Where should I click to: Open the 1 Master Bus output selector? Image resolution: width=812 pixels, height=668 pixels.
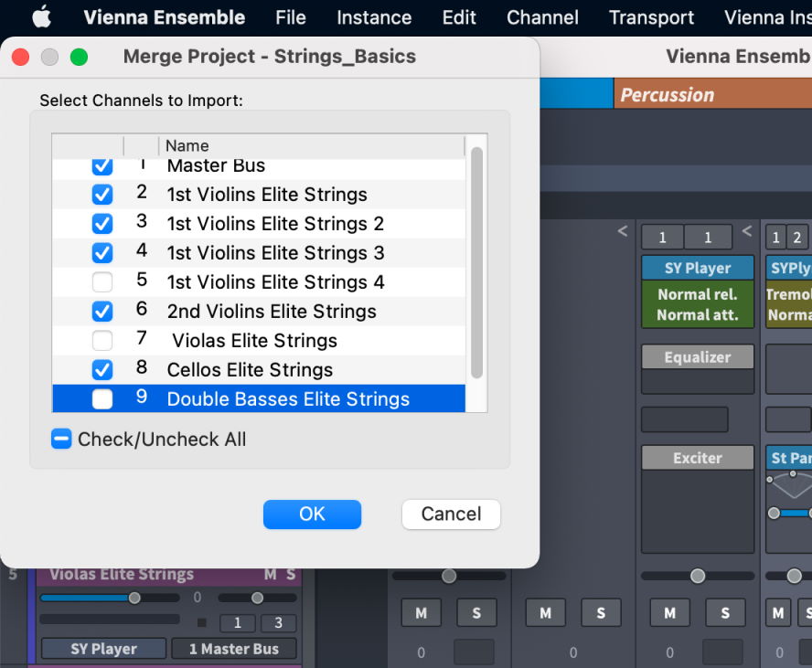point(234,648)
